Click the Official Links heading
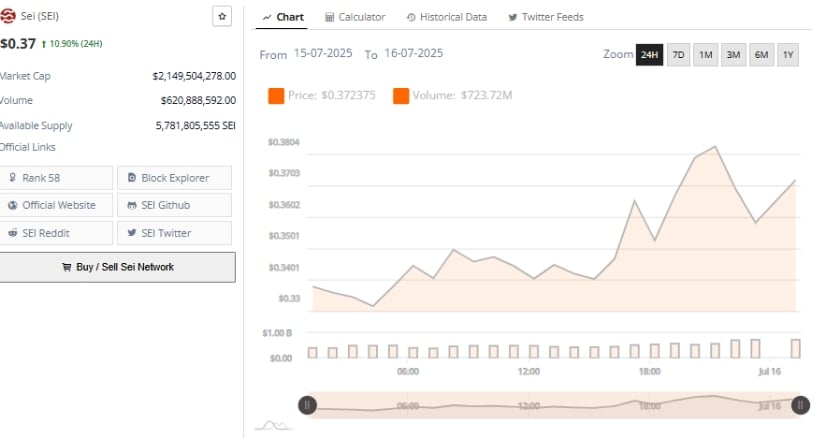The width and height of the screenshot is (825, 438). click(27, 147)
